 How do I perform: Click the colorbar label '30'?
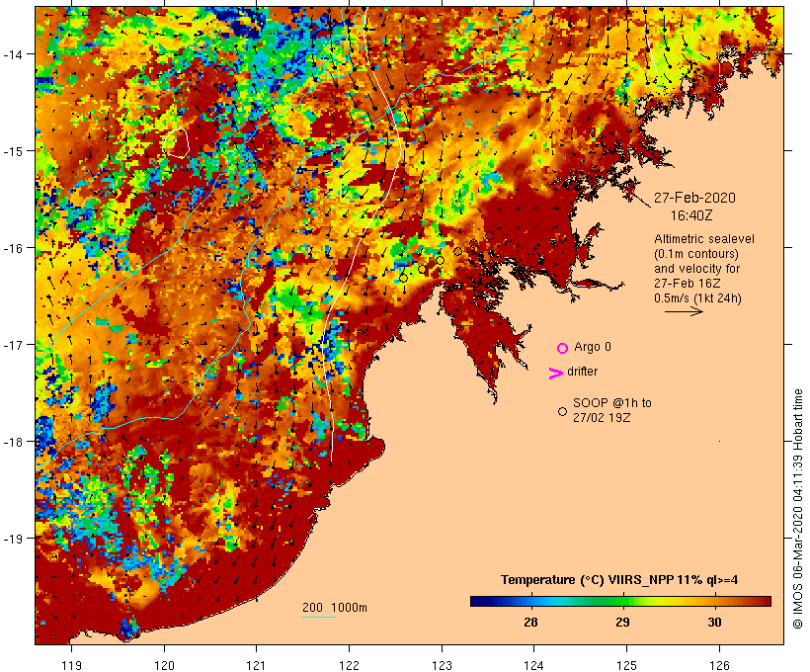pos(714,623)
